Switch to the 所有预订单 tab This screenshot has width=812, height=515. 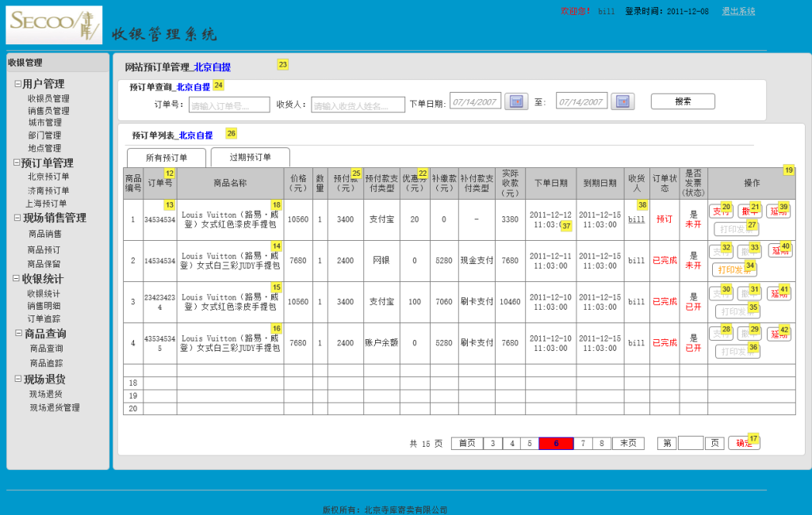coord(166,158)
